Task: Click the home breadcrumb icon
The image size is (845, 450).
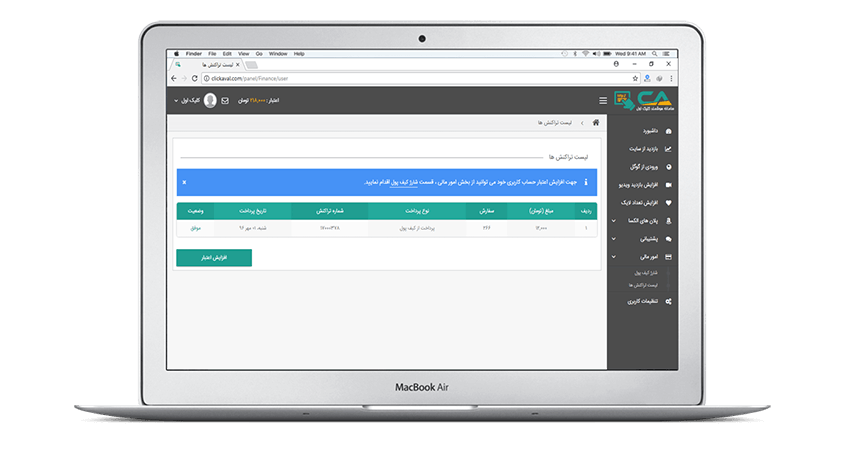Action: point(596,123)
